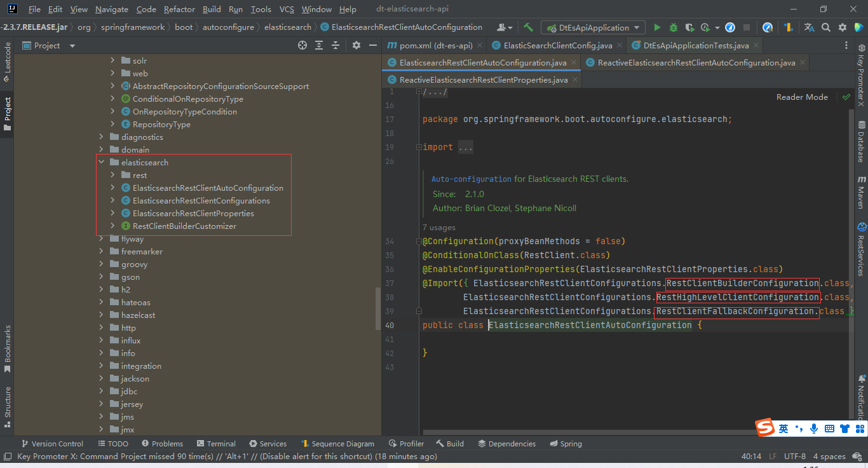
Task: Select Opened File crosshair in Project panel
Action: coord(302,45)
